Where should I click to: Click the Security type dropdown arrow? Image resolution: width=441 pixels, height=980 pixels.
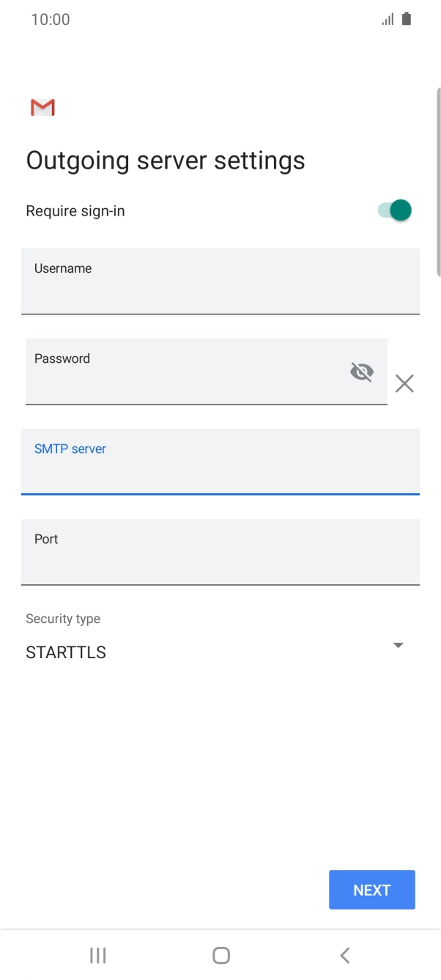coord(398,645)
